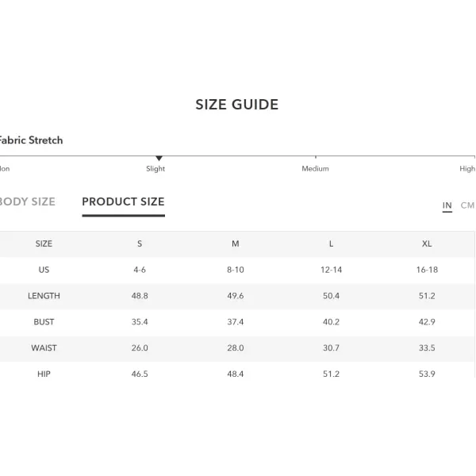Click the Medium label on stretch scale
Screen dimensions: 476x476
[x=315, y=168]
